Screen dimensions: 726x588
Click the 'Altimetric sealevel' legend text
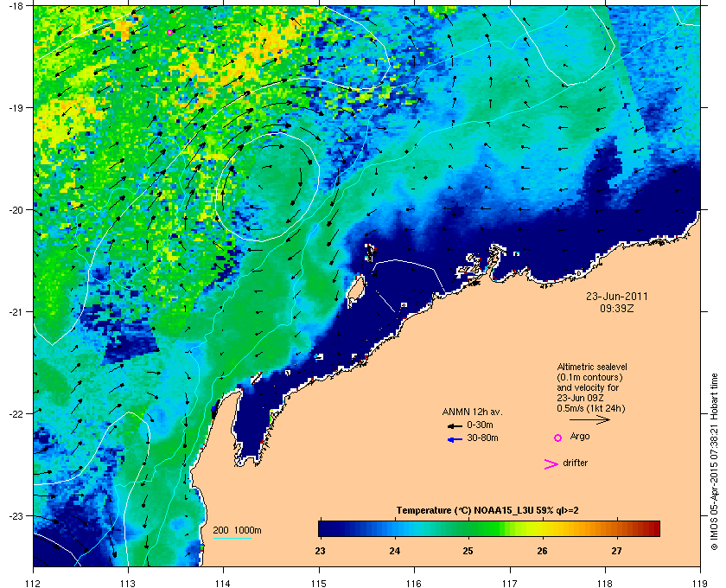592,367
